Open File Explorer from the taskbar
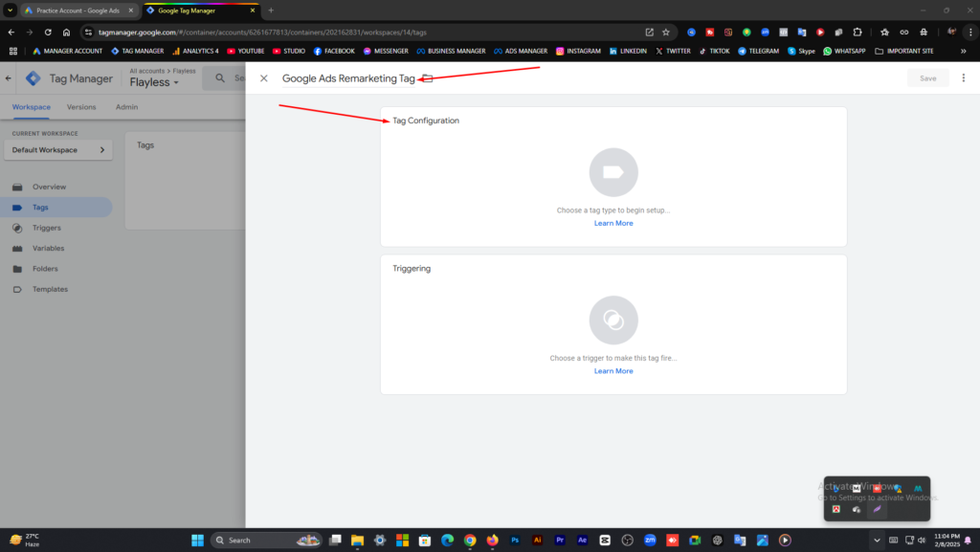 coord(357,541)
